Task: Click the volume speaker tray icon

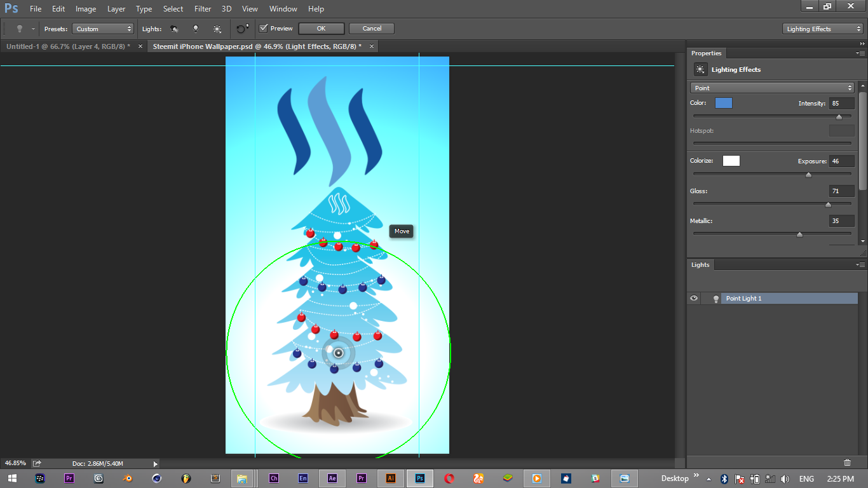Action: point(785,478)
